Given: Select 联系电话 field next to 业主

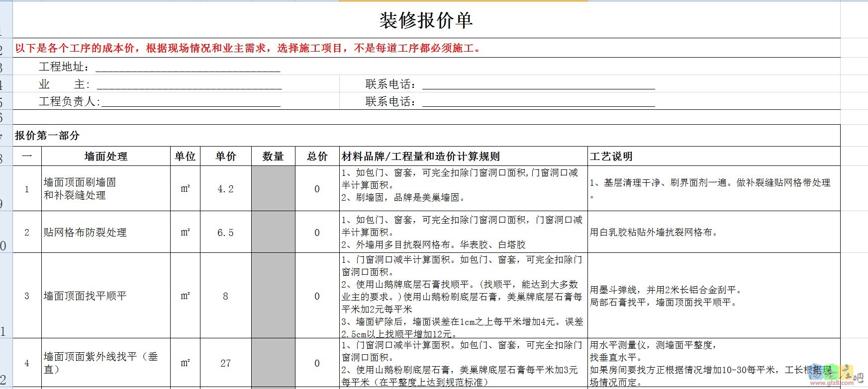Looking at the screenshot, I should (510, 84).
